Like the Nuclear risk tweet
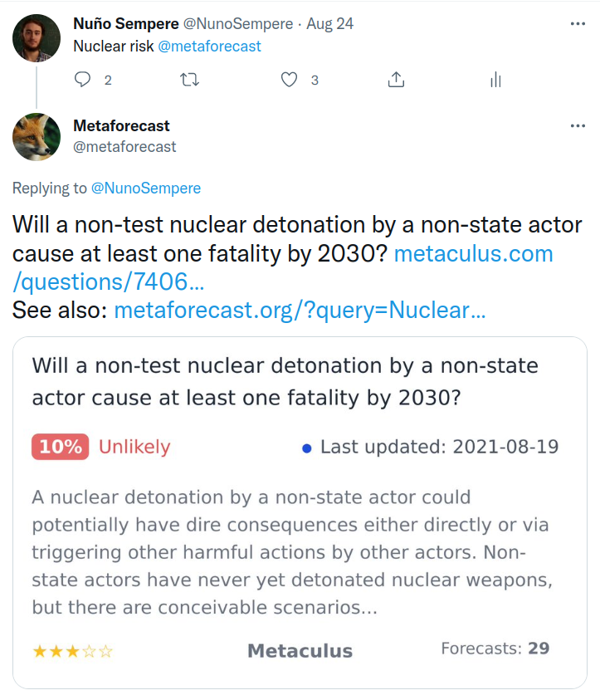The width and height of the screenshot is (600, 700). pyautogui.click(x=289, y=80)
